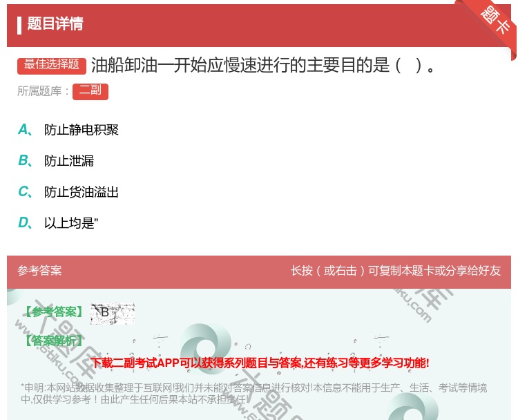Click the red 下载二副考试APP promotion link
Screen dimensions: 518x420
pos(260,363)
